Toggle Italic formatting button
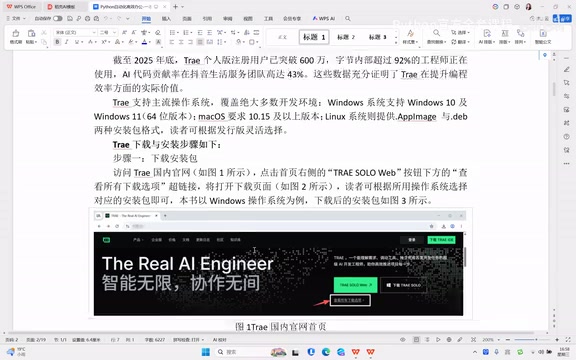Viewport: 576px width, 360px height. click(x=66, y=42)
